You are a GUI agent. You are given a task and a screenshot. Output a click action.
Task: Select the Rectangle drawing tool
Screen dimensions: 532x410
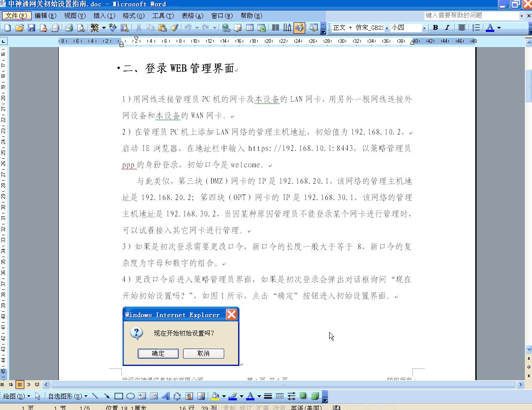pos(119,396)
